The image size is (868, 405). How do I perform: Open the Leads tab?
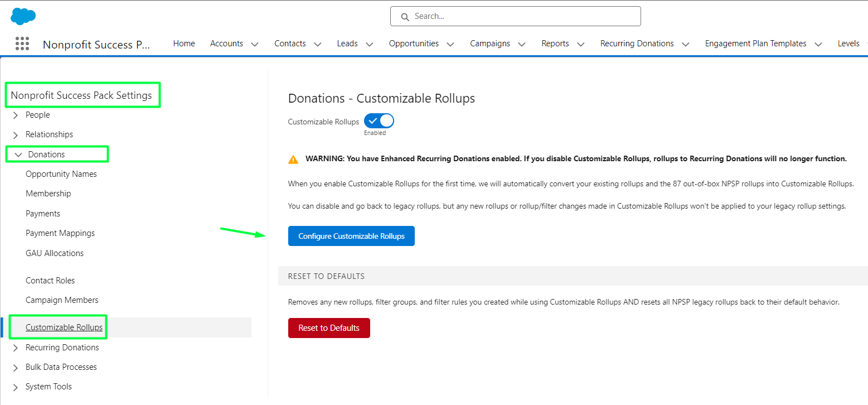[347, 44]
